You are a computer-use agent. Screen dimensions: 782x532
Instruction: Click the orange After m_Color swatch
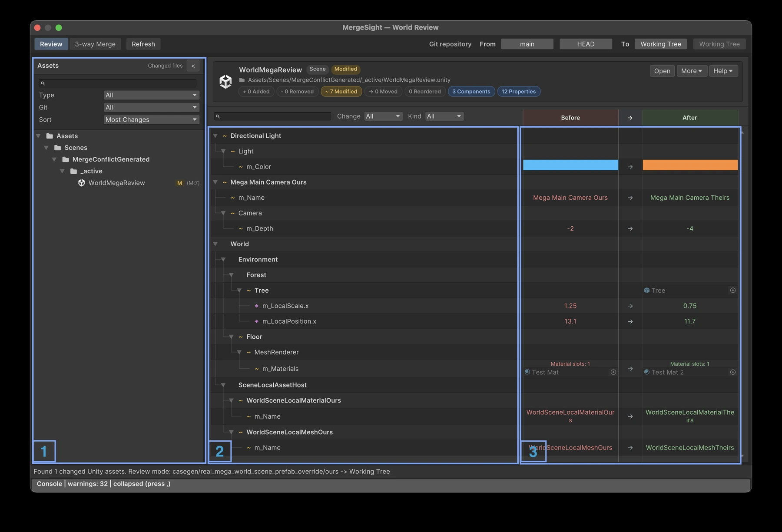coord(690,165)
